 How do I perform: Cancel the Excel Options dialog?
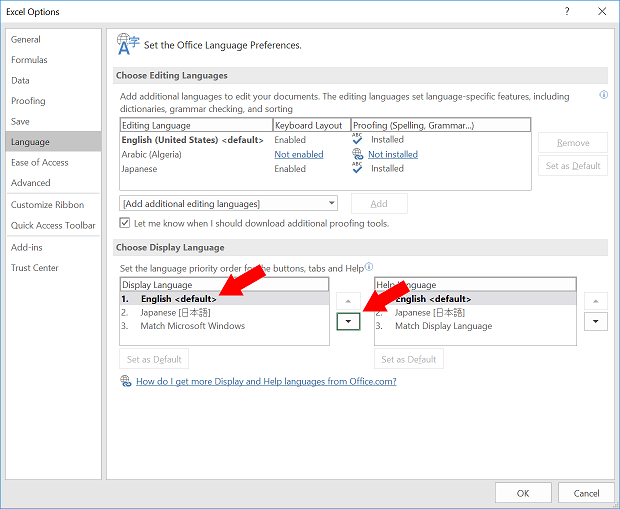(x=586, y=493)
